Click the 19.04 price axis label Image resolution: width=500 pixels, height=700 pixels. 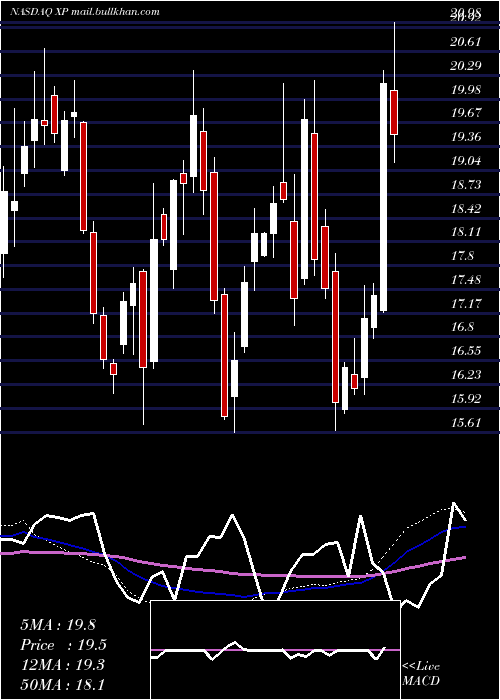(x=466, y=160)
